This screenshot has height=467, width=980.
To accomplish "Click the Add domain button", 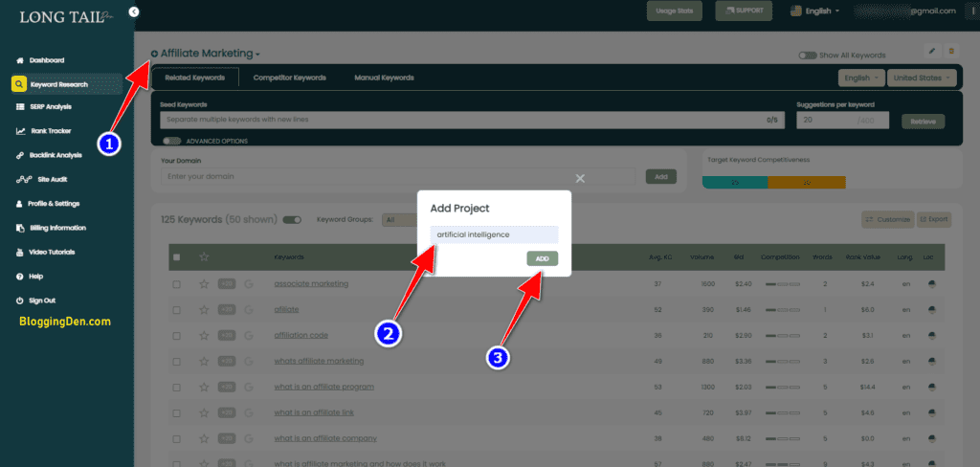I will (660, 177).
